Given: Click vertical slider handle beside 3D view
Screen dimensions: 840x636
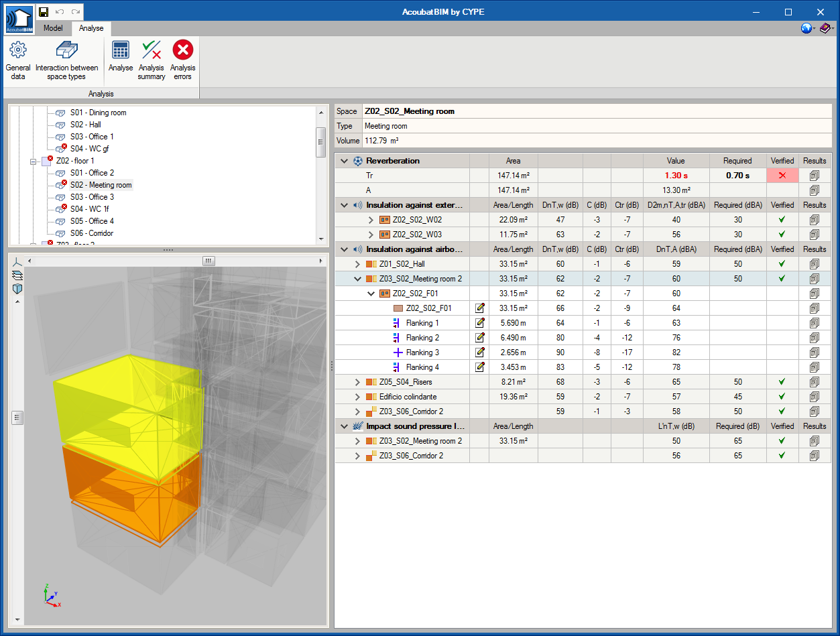Looking at the screenshot, I should pyautogui.click(x=17, y=418).
